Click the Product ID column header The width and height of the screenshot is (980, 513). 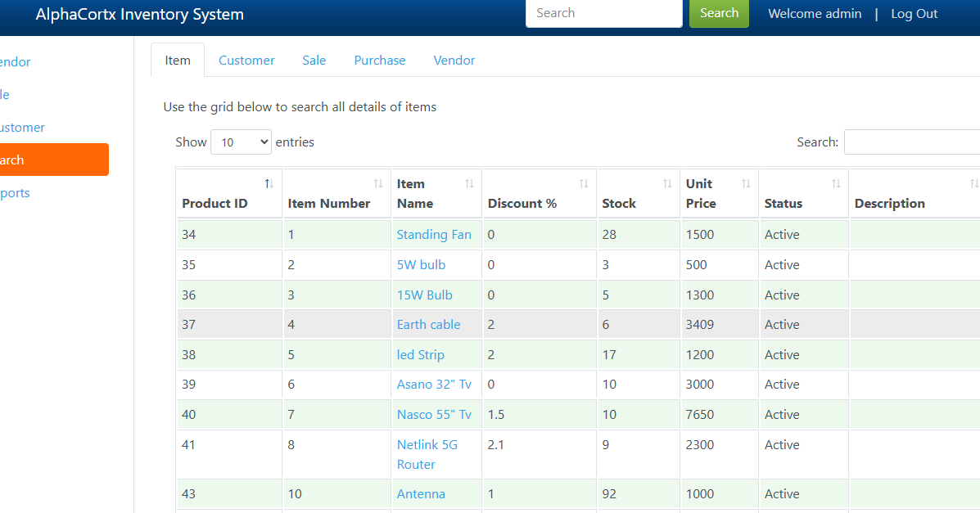pos(228,194)
